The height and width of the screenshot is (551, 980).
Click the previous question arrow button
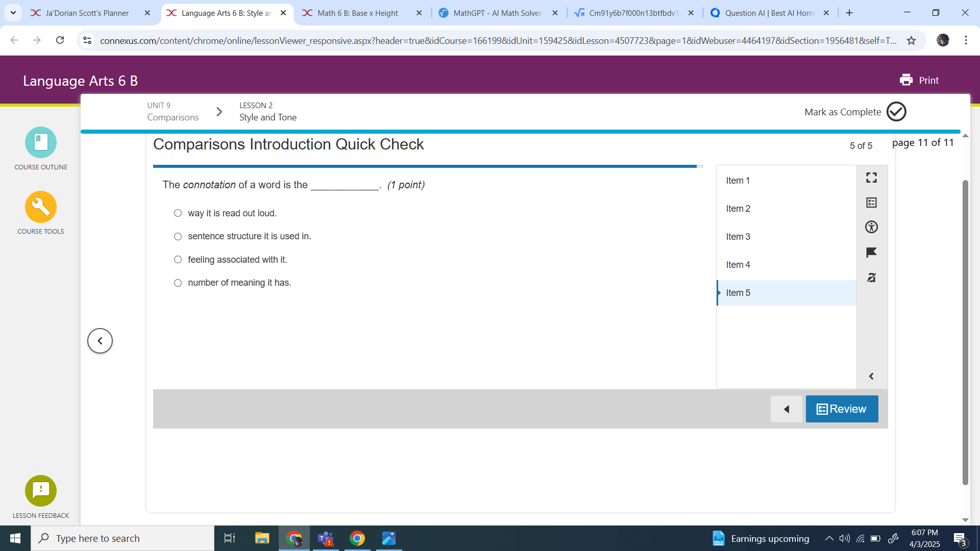coord(786,409)
